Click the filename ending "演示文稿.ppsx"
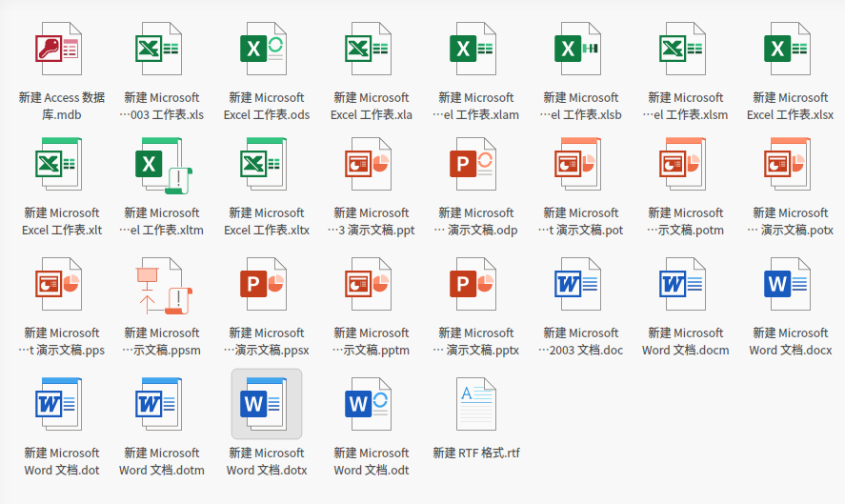Image resolution: width=845 pixels, height=504 pixels. click(267, 351)
